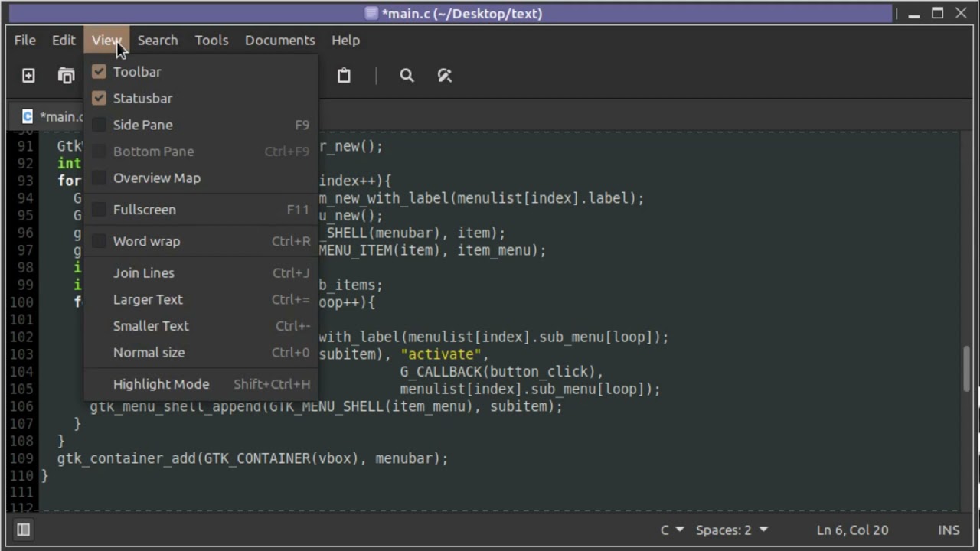Choose Normal size menu entry
This screenshot has width=980, height=551.
(x=201, y=353)
